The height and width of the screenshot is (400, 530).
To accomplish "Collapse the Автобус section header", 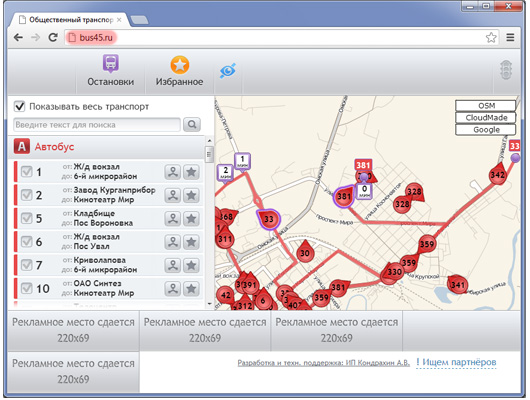I will point(106,147).
